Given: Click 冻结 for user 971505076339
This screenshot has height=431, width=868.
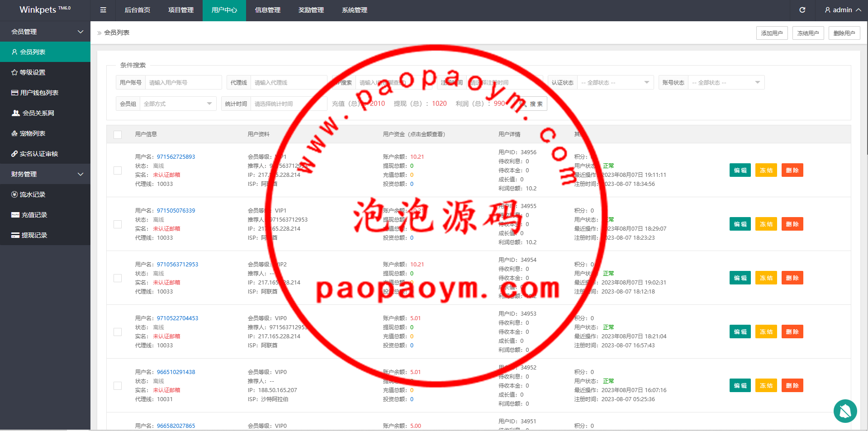Looking at the screenshot, I should (766, 224).
